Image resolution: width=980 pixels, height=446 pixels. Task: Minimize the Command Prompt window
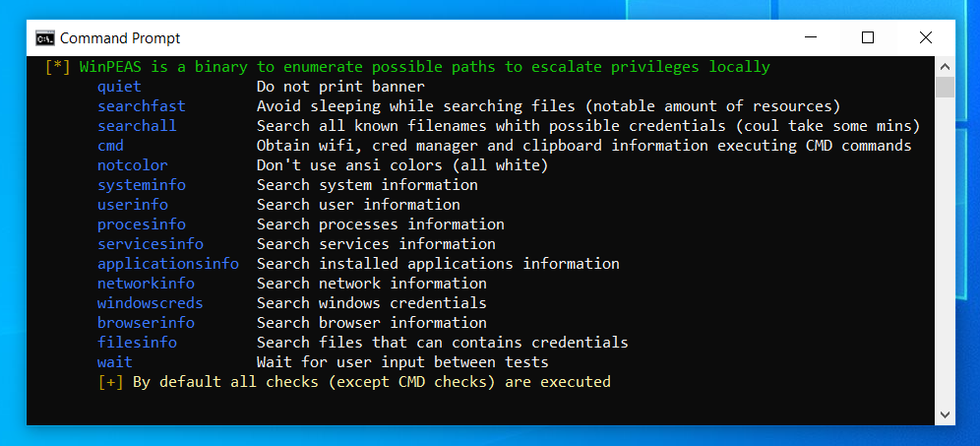pyautogui.click(x=811, y=37)
